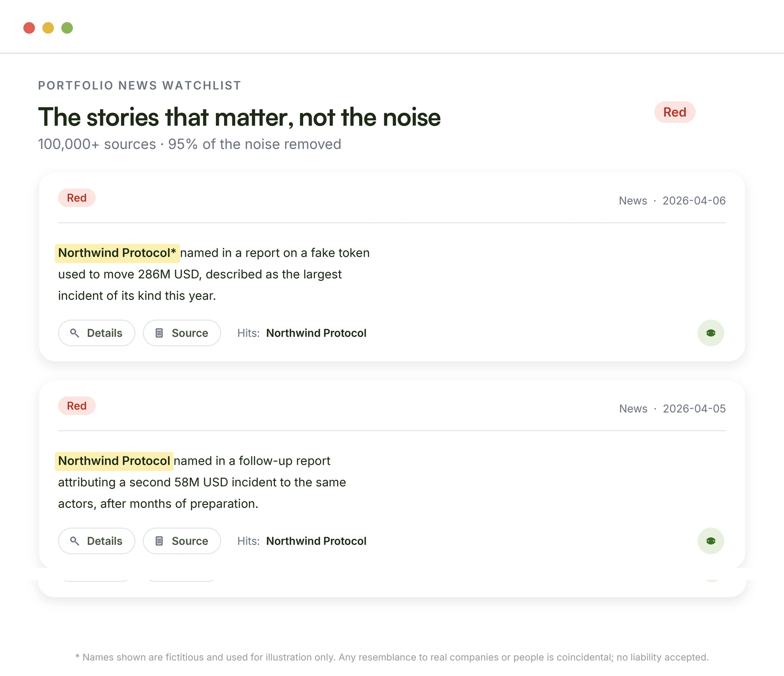Toggle the eye icon on the 2026-04-06 story

[711, 333]
